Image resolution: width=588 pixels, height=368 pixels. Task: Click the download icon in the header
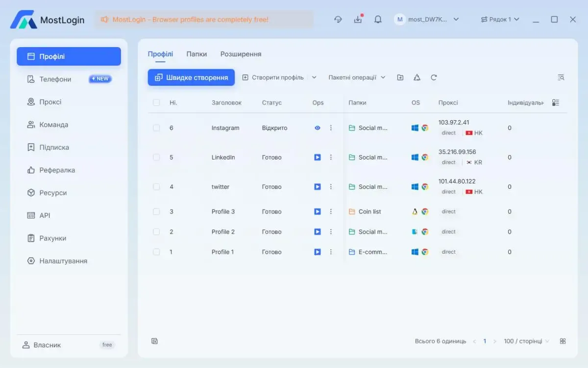[358, 20]
